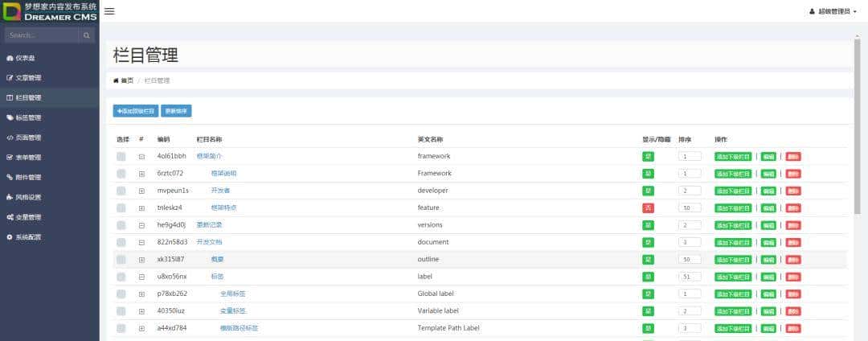
Task: Collapse the tree node of row u8xo56nx
Action: [x=141, y=277]
